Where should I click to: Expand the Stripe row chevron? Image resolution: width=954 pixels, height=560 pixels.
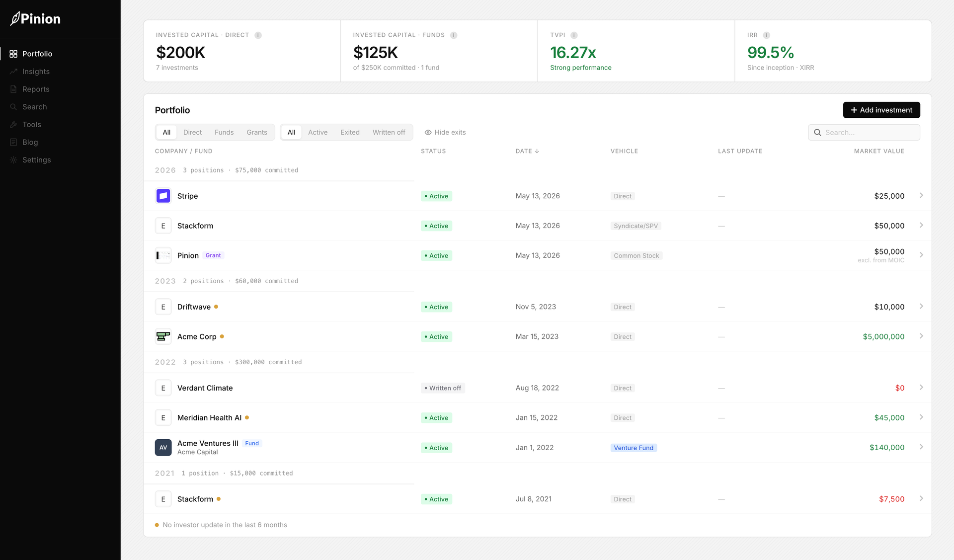[921, 196]
